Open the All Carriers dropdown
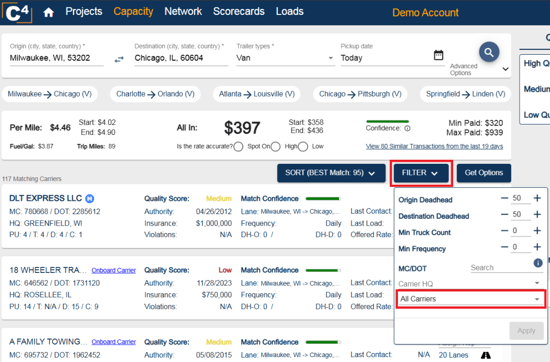This screenshot has height=362, width=550. pyautogui.click(x=470, y=299)
